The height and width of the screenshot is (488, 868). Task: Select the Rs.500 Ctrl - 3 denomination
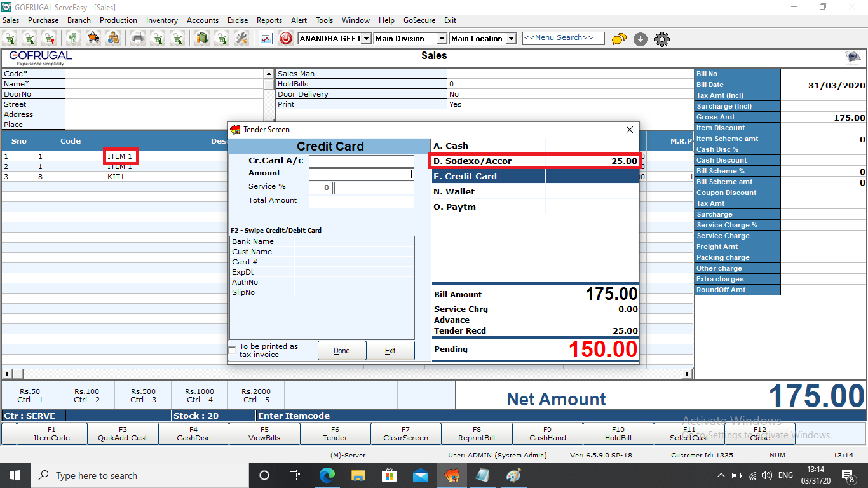tap(144, 395)
